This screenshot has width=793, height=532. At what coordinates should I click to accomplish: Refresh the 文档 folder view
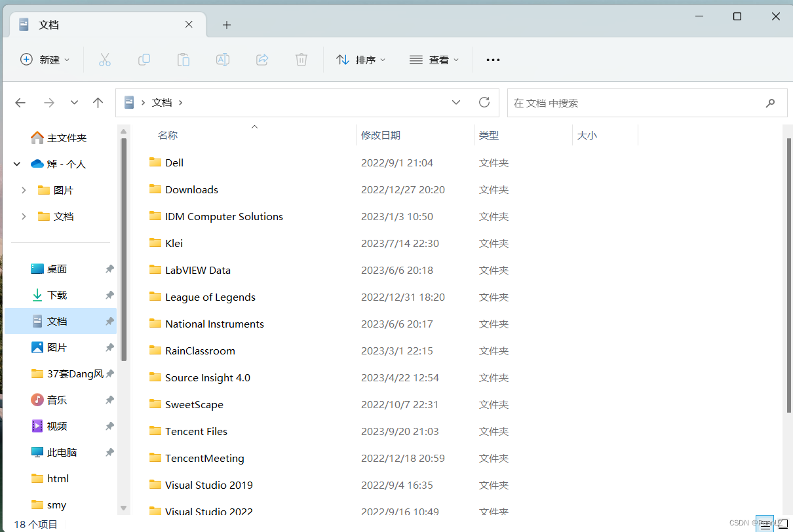pyautogui.click(x=484, y=102)
